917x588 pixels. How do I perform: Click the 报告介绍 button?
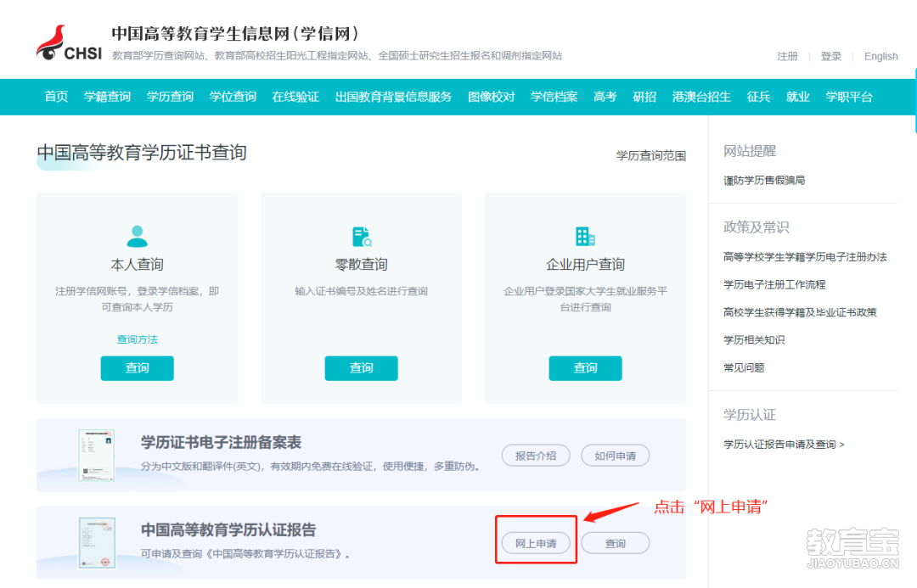click(536, 456)
